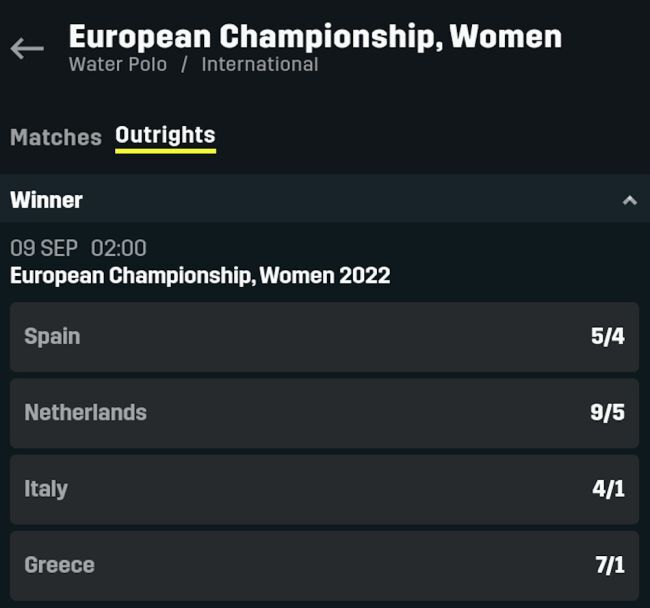Click the Italy team name
The width and height of the screenshot is (650, 608).
(x=46, y=489)
